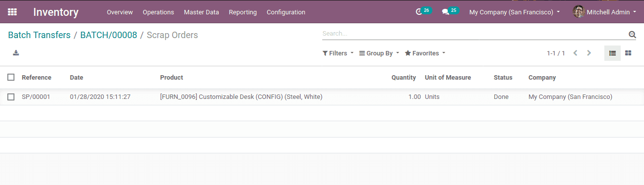Click the search magnifier icon
Screen dimensions: 644x185
632,35
